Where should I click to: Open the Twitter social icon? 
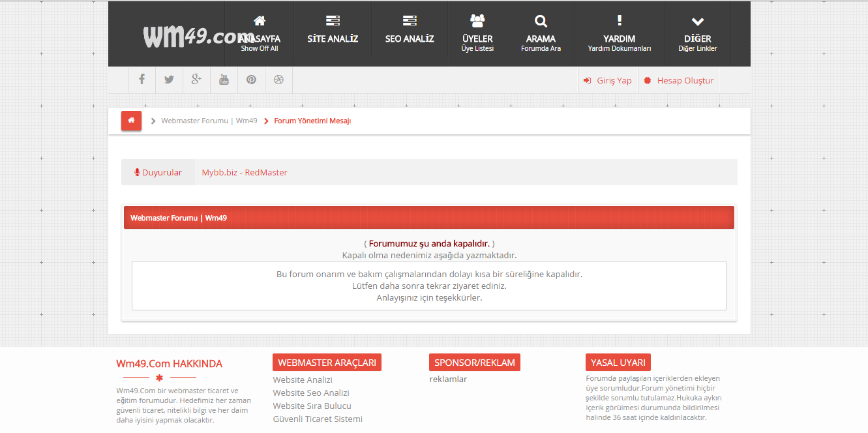tap(169, 80)
